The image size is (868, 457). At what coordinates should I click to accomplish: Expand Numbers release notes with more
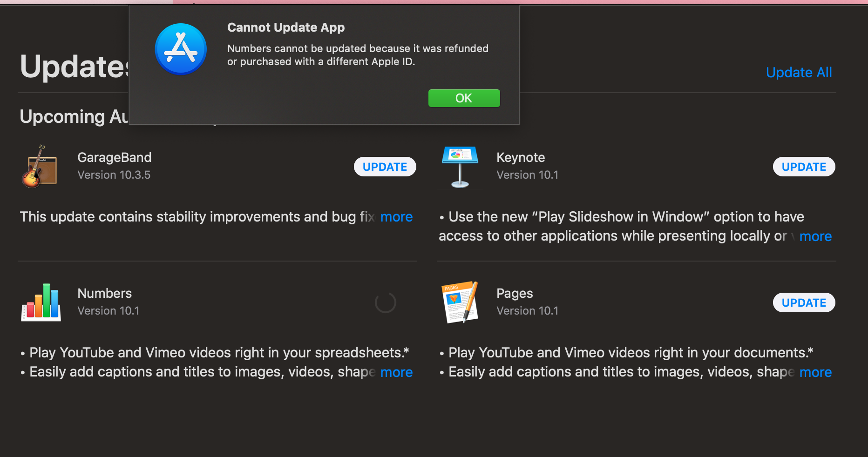pyautogui.click(x=396, y=372)
